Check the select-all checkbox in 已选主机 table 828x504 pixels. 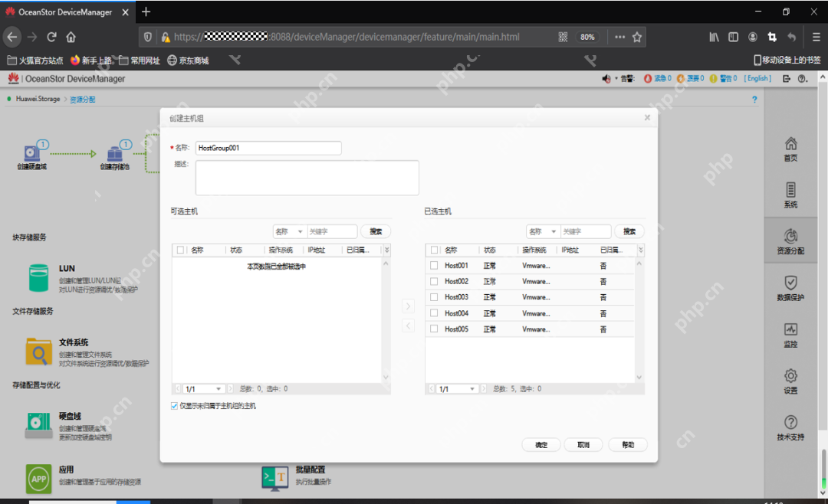point(435,249)
